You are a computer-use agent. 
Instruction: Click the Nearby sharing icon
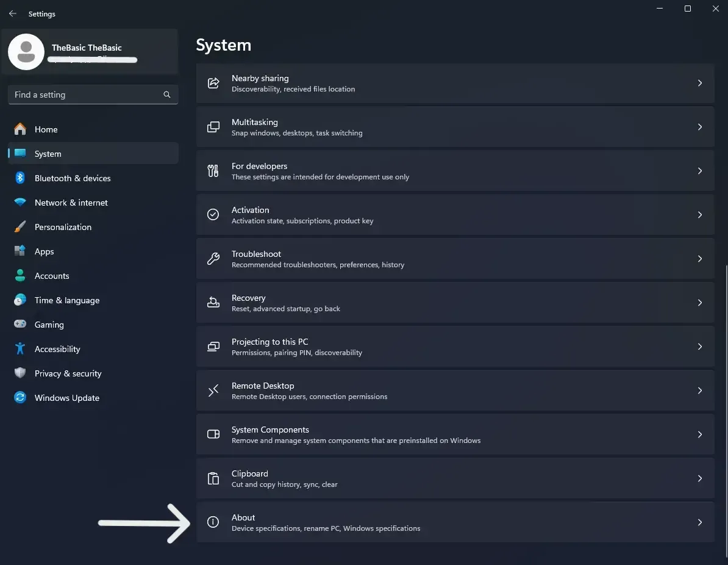coord(213,83)
